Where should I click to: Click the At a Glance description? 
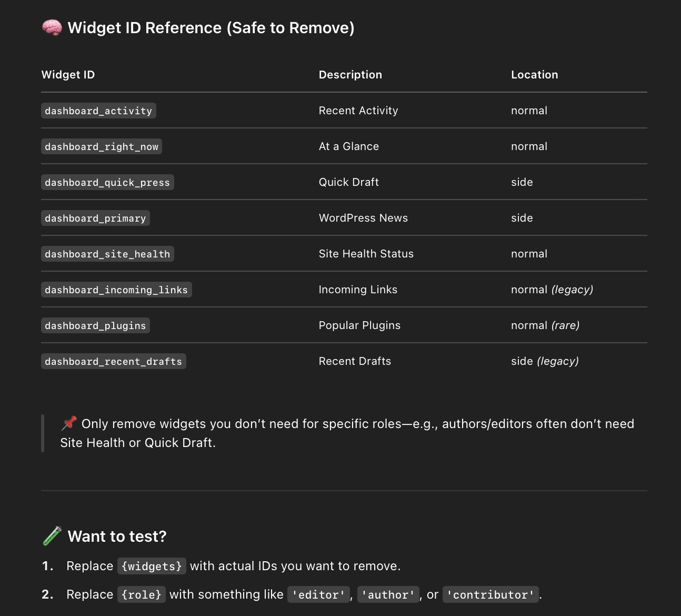(349, 146)
